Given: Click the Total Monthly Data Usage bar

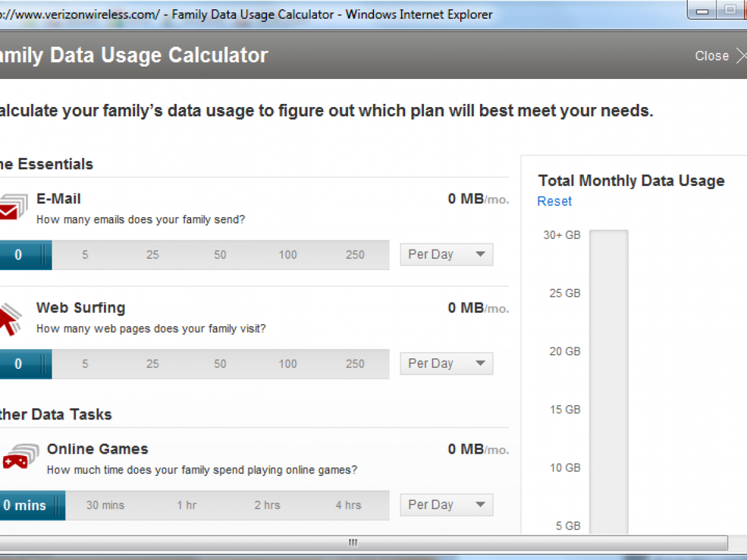Looking at the screenshot, I should tap(608, 380).
